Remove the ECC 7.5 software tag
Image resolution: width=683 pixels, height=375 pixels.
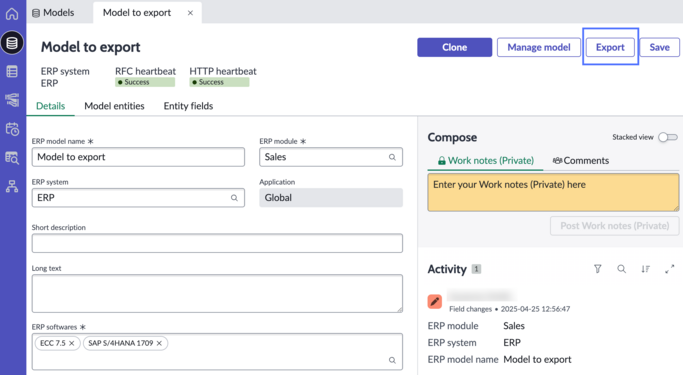pyautogui.click(x=72, y=343)
